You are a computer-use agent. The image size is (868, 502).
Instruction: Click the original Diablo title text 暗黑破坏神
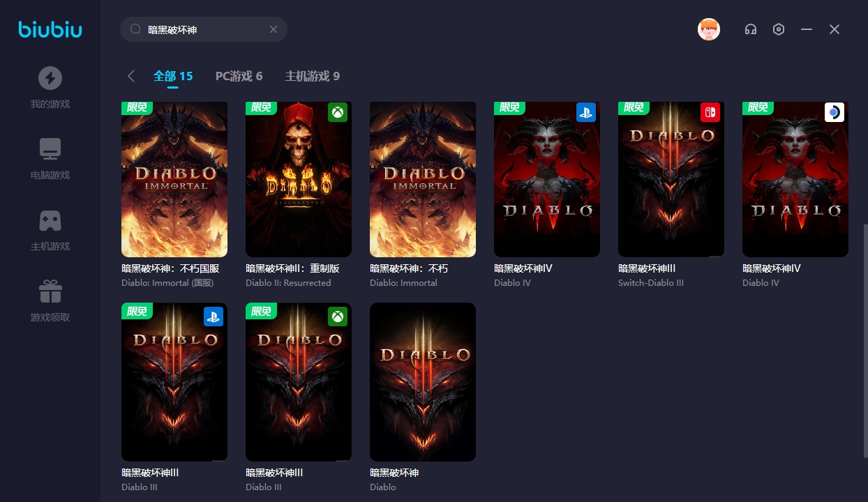point(394,473)
